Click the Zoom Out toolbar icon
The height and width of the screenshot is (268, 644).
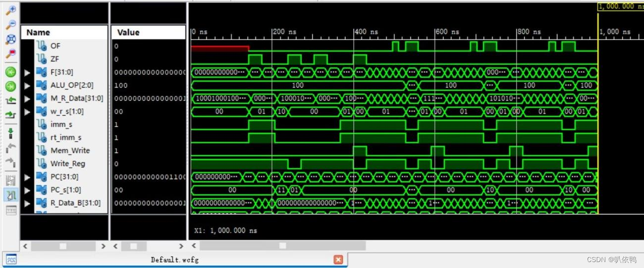[x=10, y=24]
